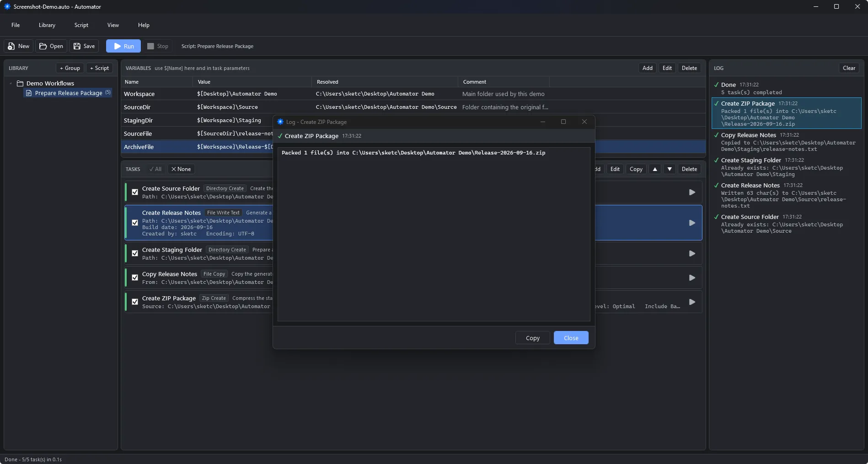Move the selected task up with the arrow
Viewport: 868px width, 464px height.
pos(655,169)
